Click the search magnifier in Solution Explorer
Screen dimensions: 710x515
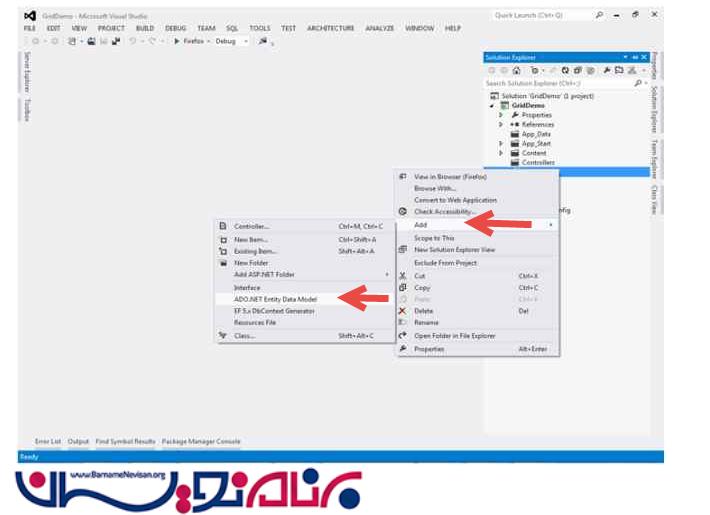click(x=638, y=83)
